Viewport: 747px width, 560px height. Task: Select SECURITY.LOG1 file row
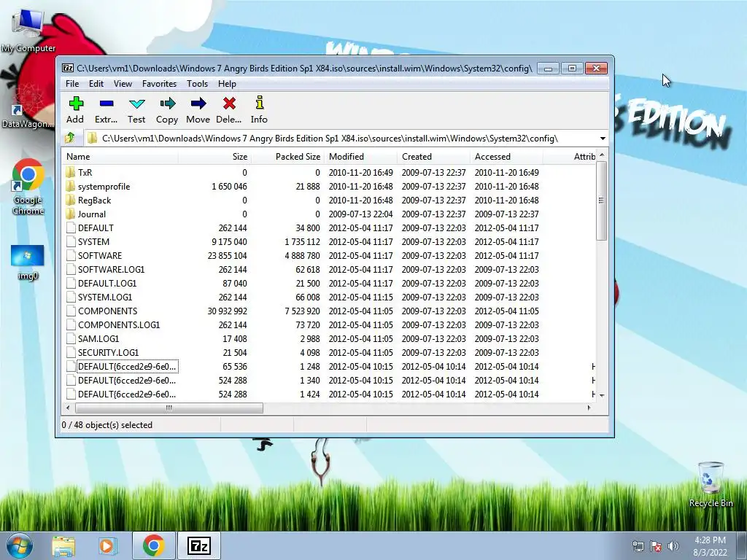tap(329, 352)
